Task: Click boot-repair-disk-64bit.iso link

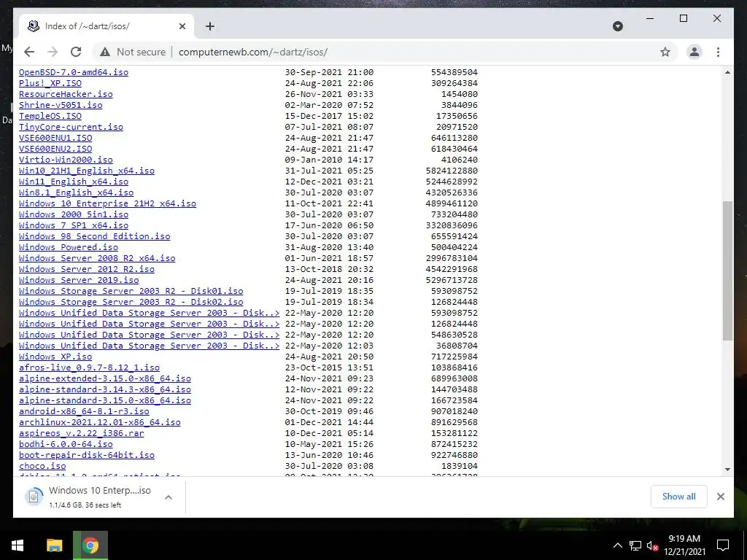Action: pos(87,456)
